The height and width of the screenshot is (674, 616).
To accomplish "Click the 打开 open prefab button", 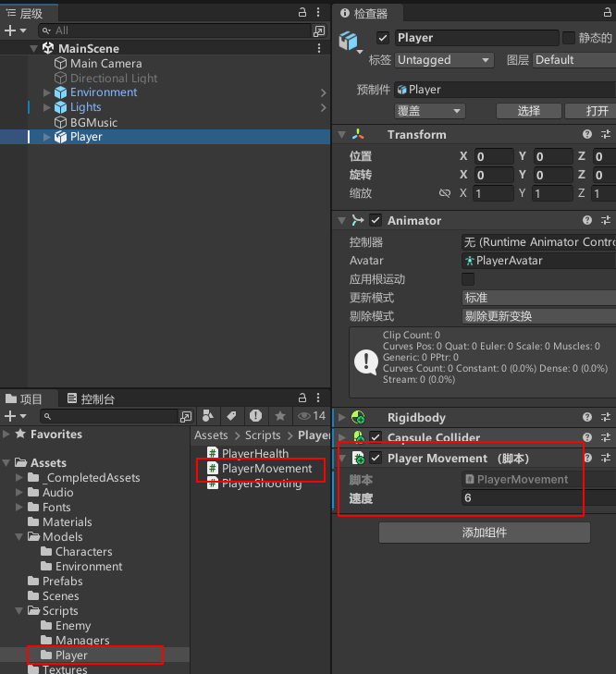I will [x=591, y=111].
